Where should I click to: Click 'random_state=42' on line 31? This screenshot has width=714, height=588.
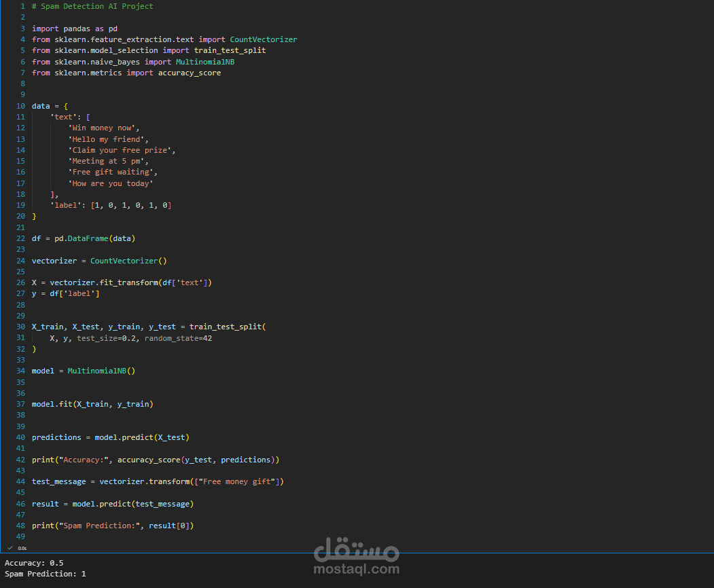(178, 338)
